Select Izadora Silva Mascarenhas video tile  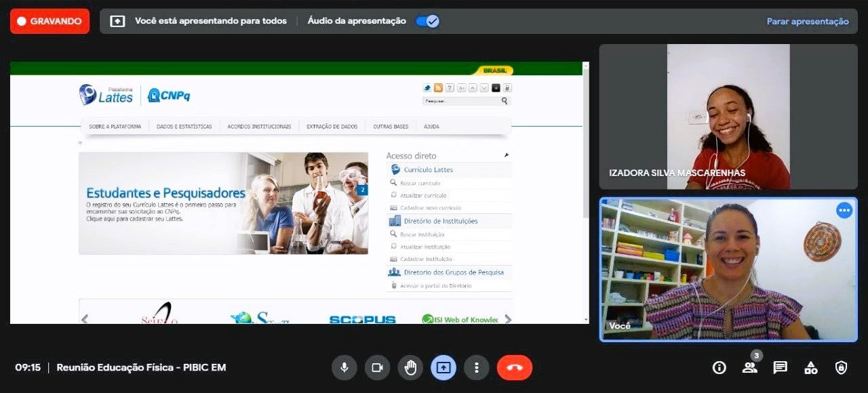click(x=728, y=117)
